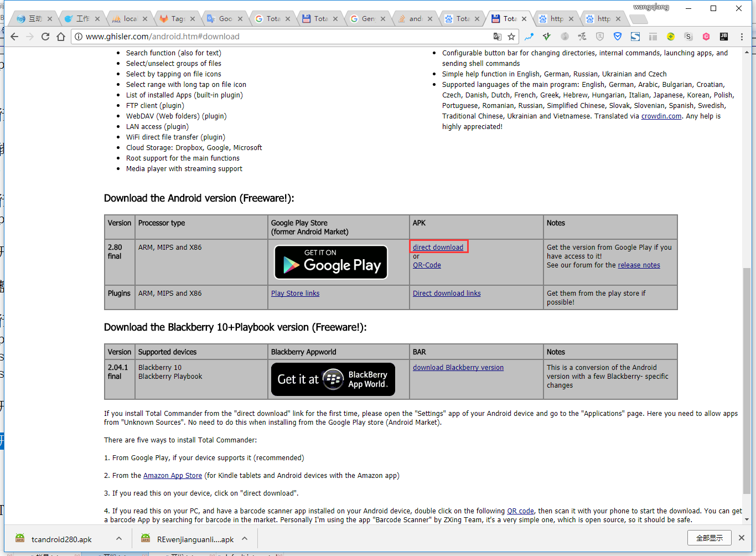Click the 'Download the Blackberry 10+Playbook version' heading
The height and width of the screenshot is (556, 756).
(x=235, y=327)
